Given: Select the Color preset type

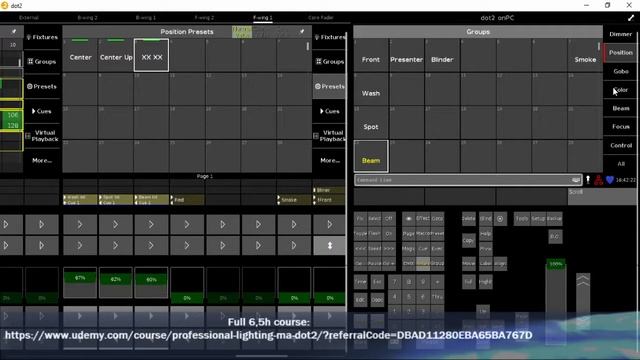Looking at the screenshot, I should point(621,90).
